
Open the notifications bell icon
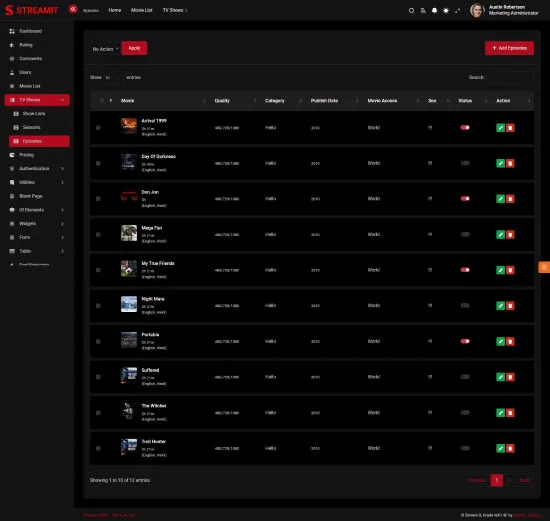pyautogui.click(x=435, y=11)
